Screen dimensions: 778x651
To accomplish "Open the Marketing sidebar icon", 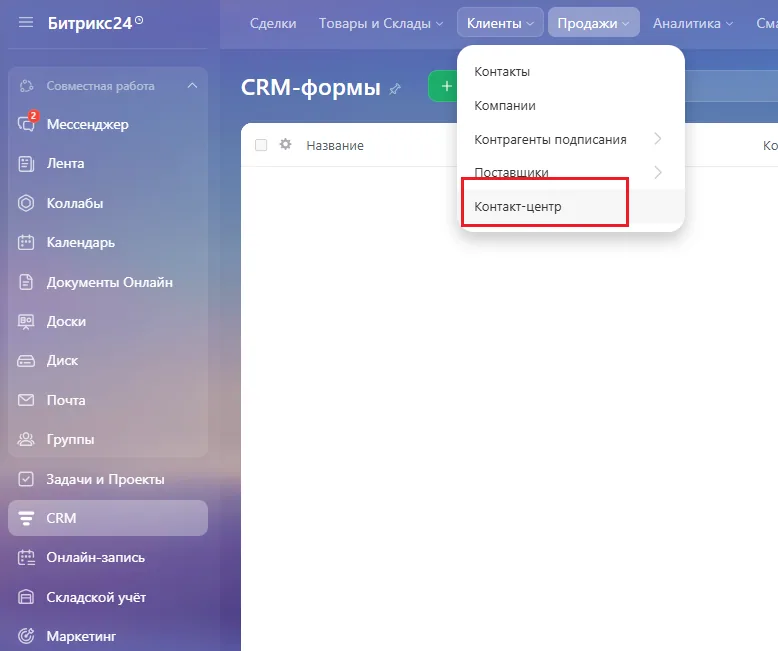I will click(26, 636).
